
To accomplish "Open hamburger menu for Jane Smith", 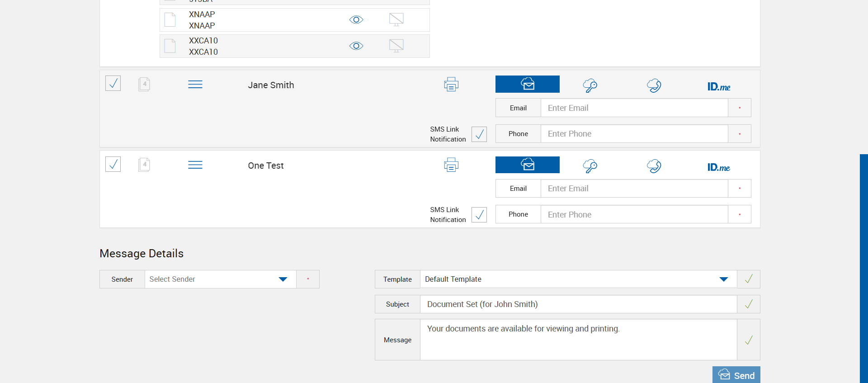I will (195, 85).
